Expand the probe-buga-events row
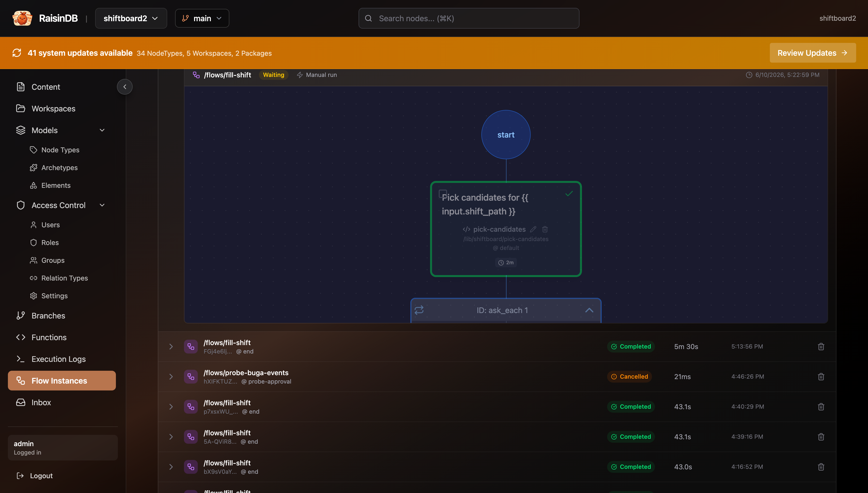The image size is (868, 493). [171, 376]
